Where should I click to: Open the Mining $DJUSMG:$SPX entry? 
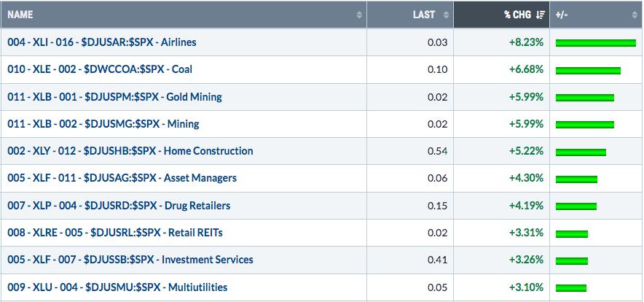coord(103,124)
